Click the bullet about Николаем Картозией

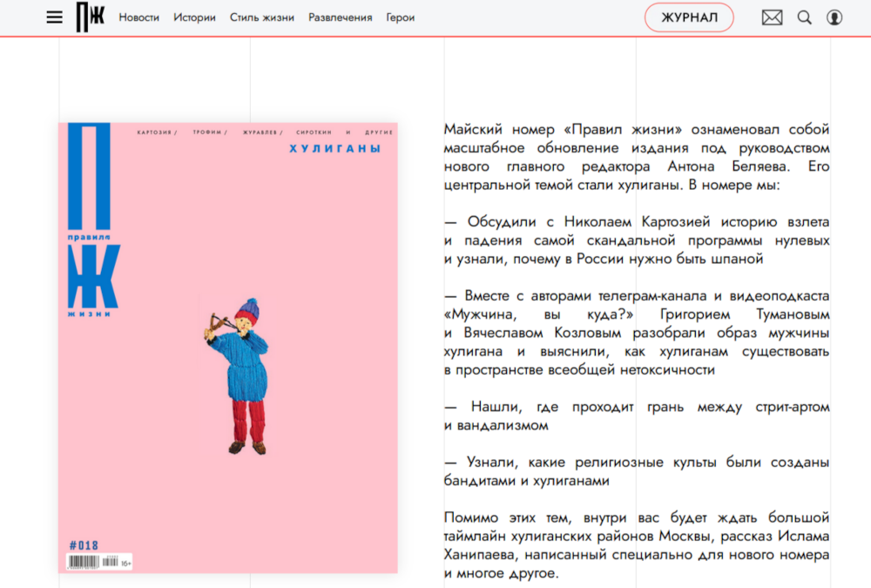[637, 240]
